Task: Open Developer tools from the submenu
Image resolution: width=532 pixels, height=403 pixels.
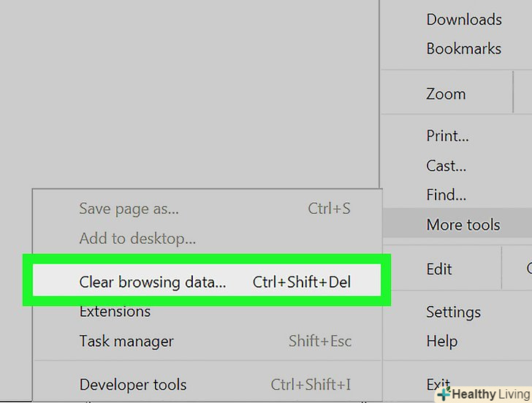Action: tap(133, 385)
